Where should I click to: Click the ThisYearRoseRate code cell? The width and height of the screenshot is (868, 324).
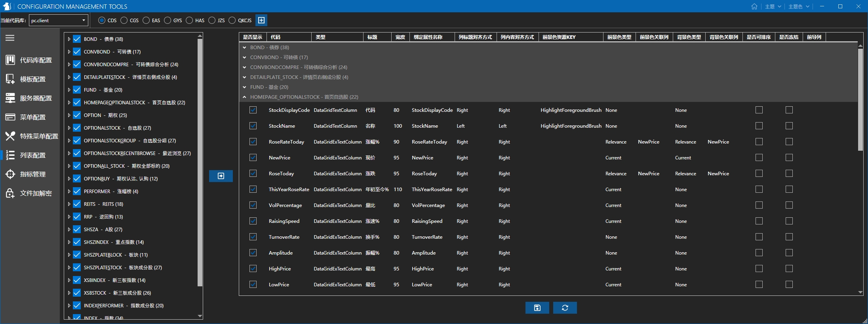click(289, 189)
